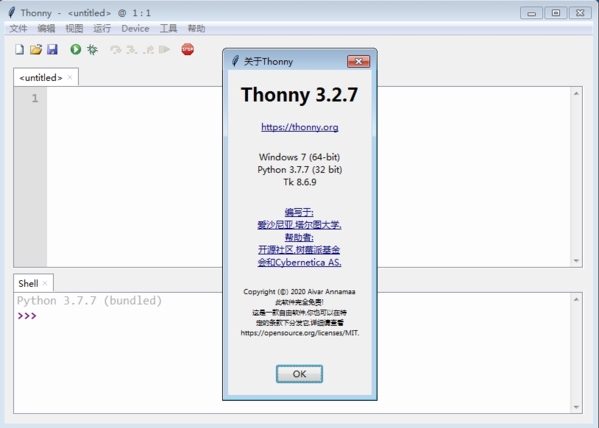Open the 文件 menu
This screenshot has width=599, height=428.
pyautogui.click(x=18, y=29)
